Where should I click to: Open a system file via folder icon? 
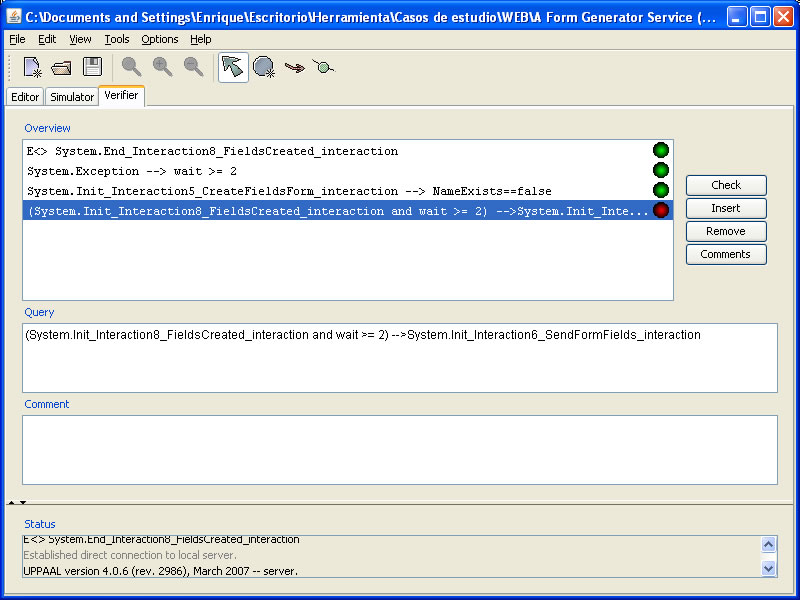[x=61, y=67]
